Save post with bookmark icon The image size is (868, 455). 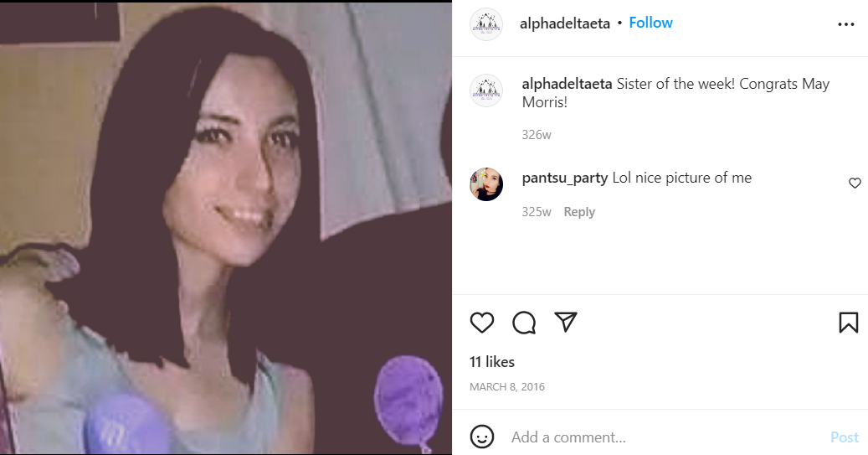(x=848, y=323)
